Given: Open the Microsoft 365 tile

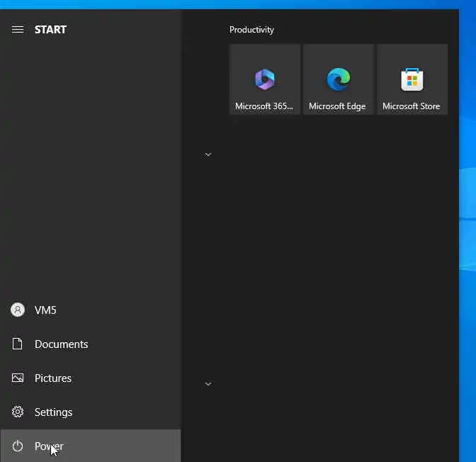Looking at the screenshot, I should (x=265, y=79).
